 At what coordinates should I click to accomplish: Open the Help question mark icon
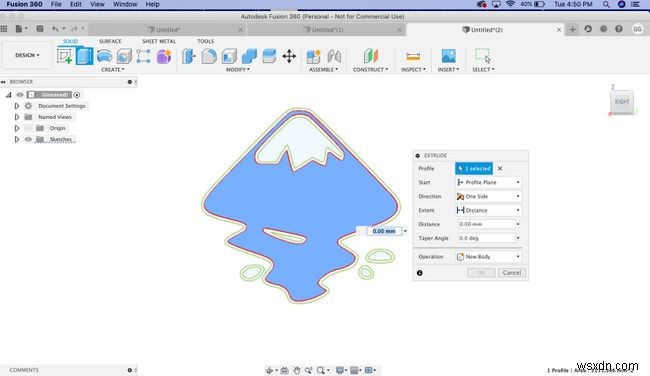[x=619, y=29]
